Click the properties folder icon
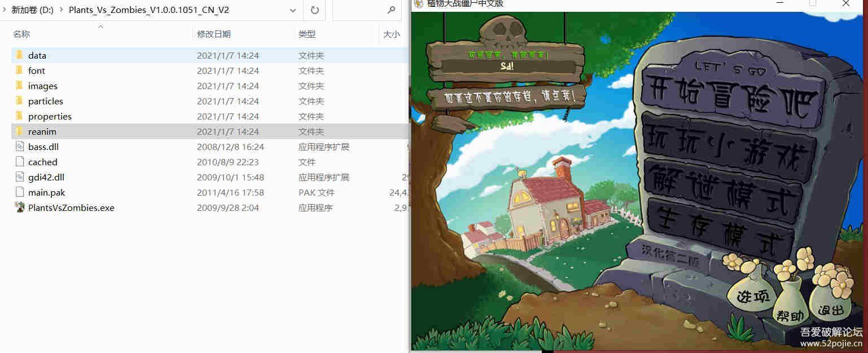 [19, 116]
